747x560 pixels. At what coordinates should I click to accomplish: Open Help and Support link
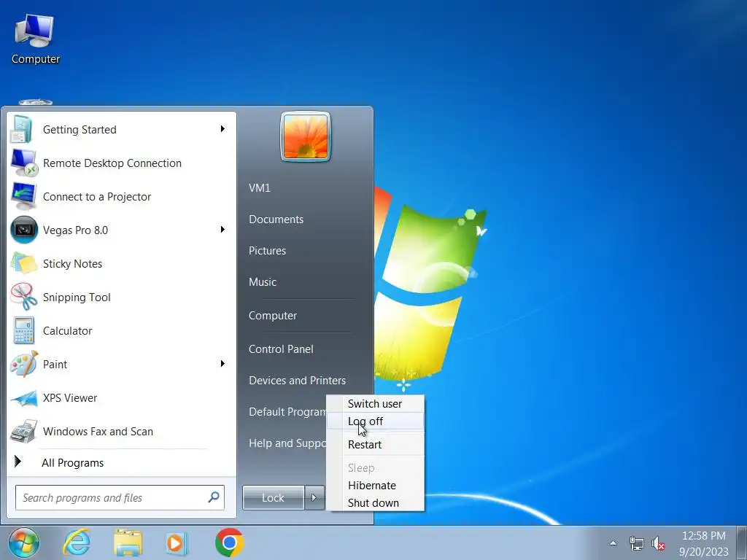[287, 443]
